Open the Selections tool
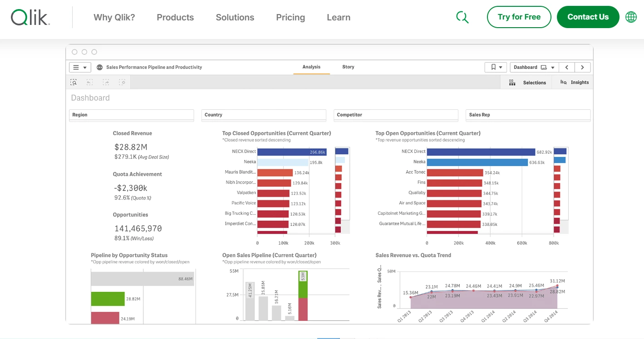Viewport: 644px width, 339px height. (528, 82)
